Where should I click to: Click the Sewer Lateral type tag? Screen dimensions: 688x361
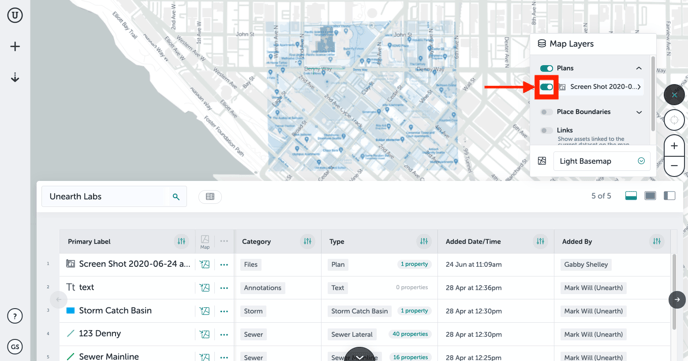click(x=352, y=334)
